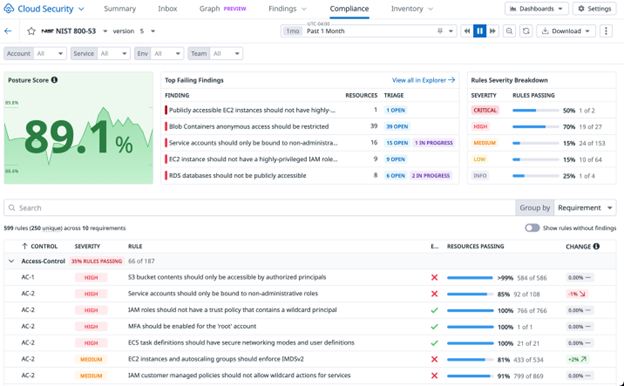This screenshot has width=624, height=386.
Task: Open the Account filter dropdown
Action: (35, 53)
